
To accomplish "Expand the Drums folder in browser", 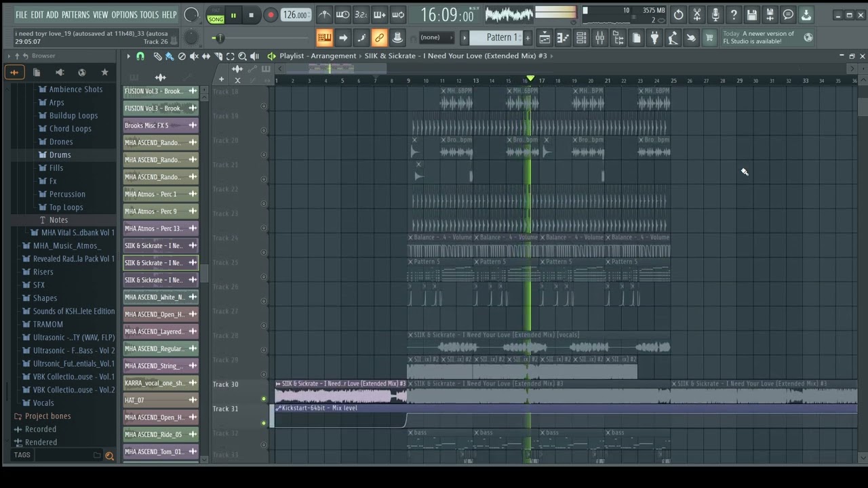I will [x=60, y=155].
